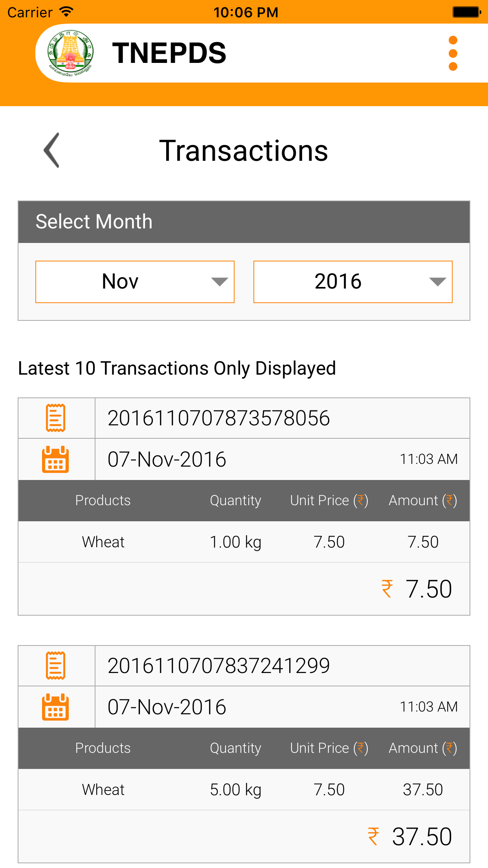This screenshot has width=488, height=868.
Task: Tap the arrow in the year selector
Action: tap(437, 282)
